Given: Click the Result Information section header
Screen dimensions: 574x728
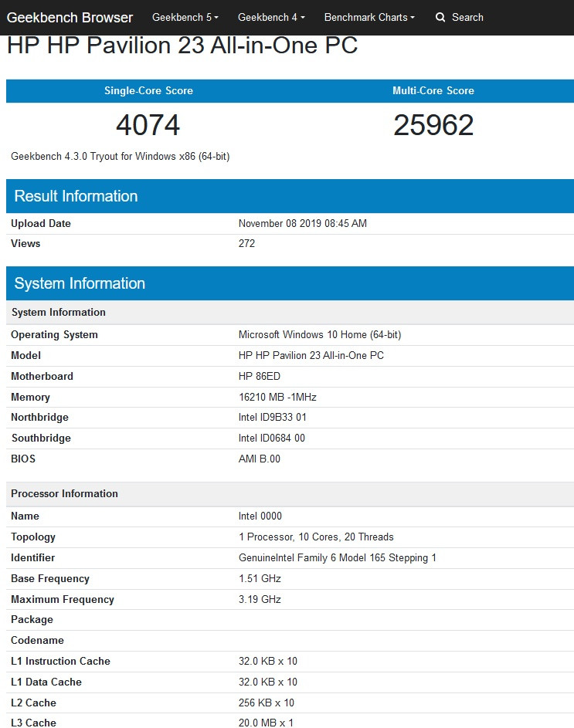Looking at the screenshot, I should 76,196.
